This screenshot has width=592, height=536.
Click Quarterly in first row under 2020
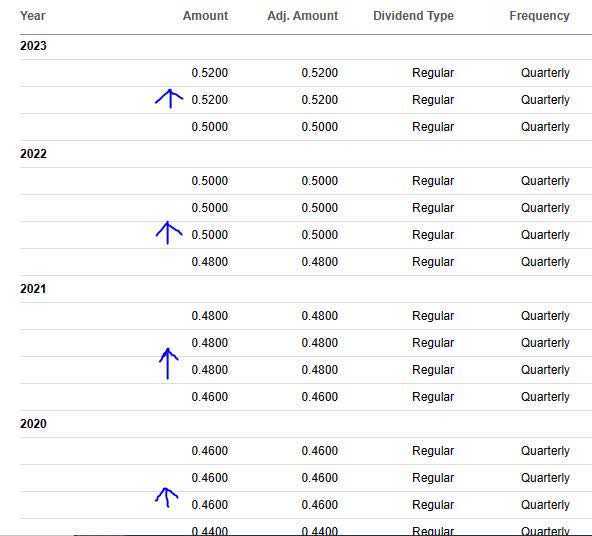545,451
